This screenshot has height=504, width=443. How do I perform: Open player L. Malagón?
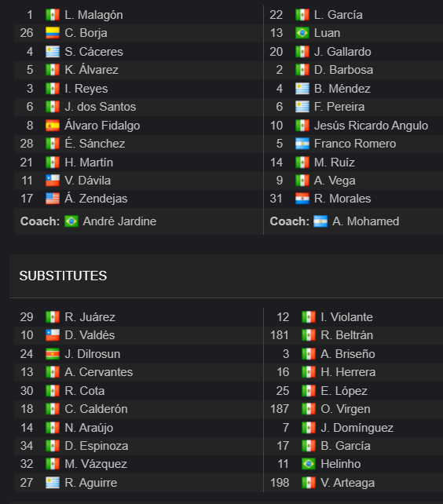click(x=93, y=15)
